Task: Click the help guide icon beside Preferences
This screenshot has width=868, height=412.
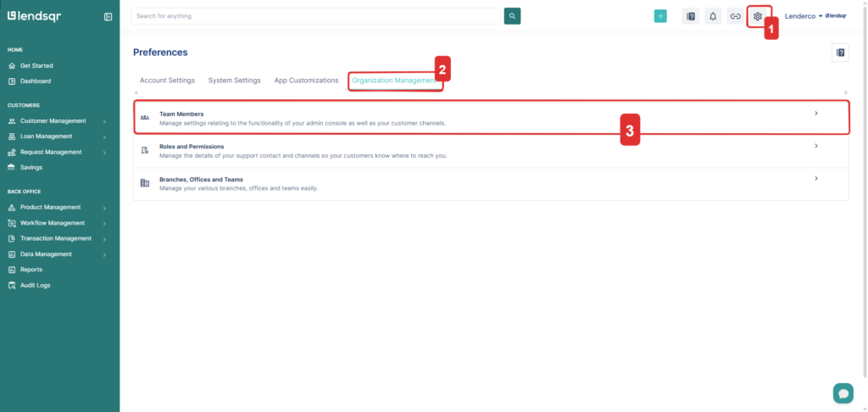Action: click(x=840, y=53)
